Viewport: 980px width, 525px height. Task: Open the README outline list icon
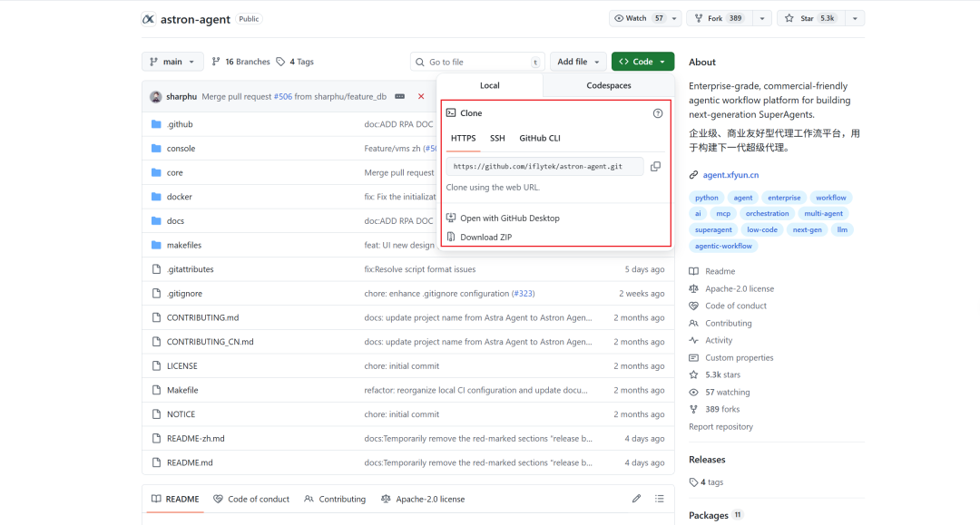coord(660,499)
